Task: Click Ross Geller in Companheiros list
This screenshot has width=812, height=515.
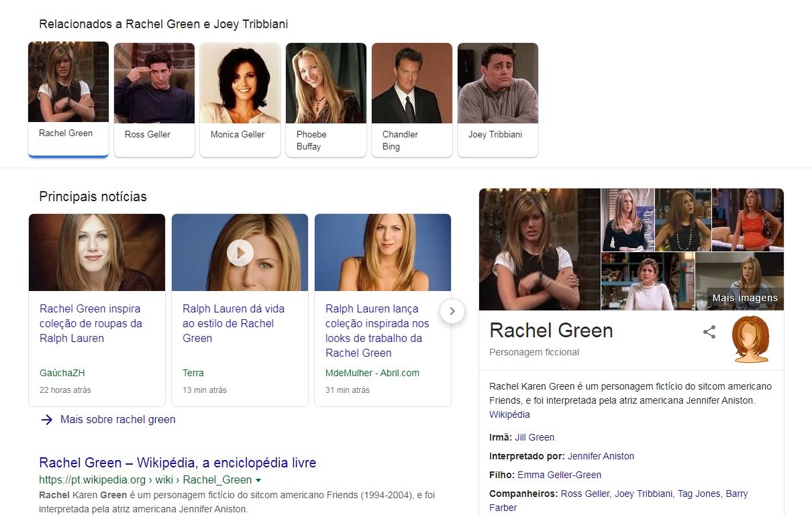Action: (x=585, y=494)
